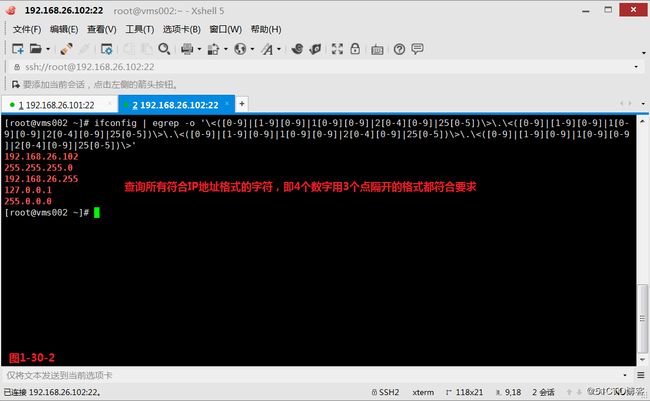
Task: Open the 选项卡(B) menu
Action: [x=182, y=29]
